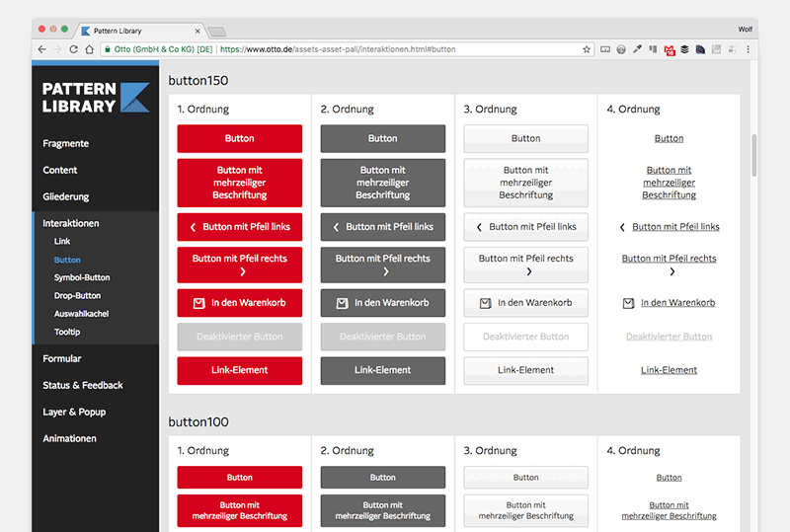The image size is (790, 532).
Task: Expand the Formular sidebar section
Action: [x=62, y=358]
